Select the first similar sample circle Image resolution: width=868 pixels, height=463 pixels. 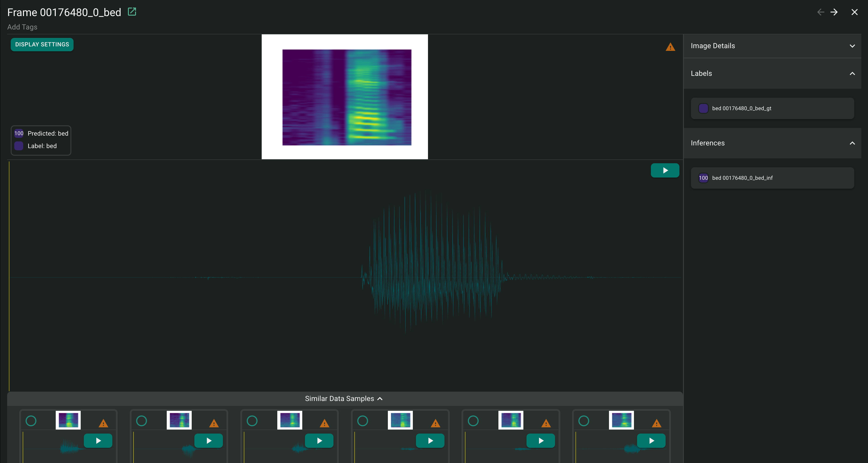coord(31,420)
